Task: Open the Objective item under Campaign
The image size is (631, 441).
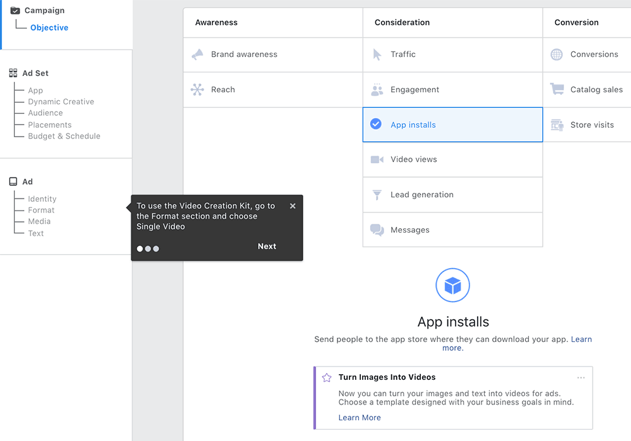Action: coord(49,27)
